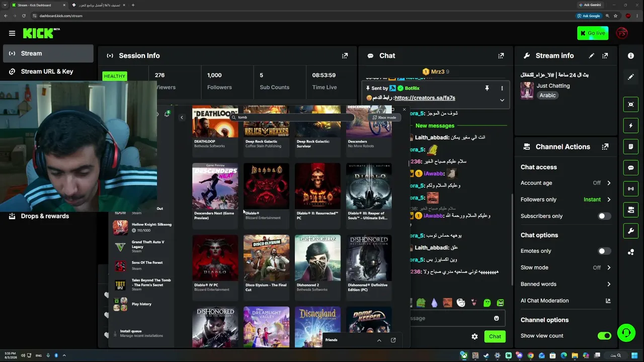
Task: Open the headset support chat button
Action: point(626,333)
